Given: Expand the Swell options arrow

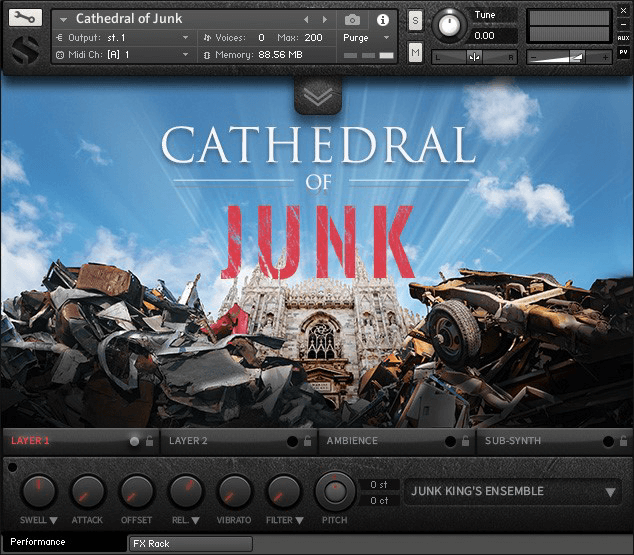Looking at the screenshot, I should click(x=53, y=521).
